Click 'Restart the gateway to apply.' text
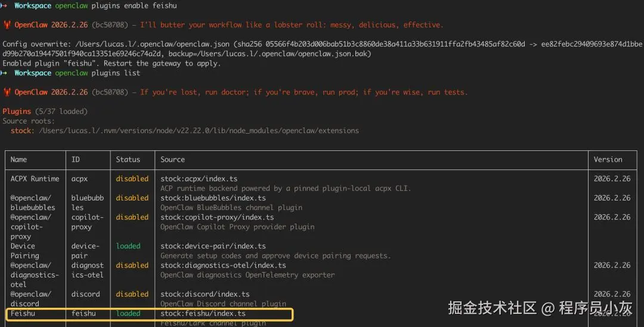The height and width of the screenshot is (327, 644). (x=162, y=64)
